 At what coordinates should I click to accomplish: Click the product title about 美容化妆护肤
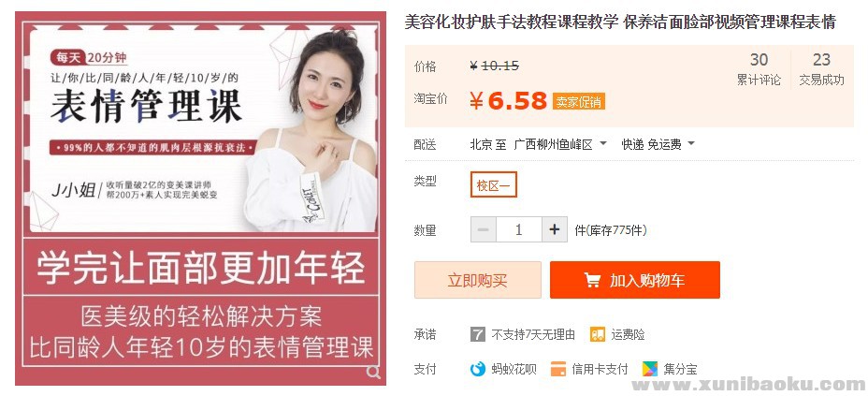pyautogui.click(x=620, y=22)
